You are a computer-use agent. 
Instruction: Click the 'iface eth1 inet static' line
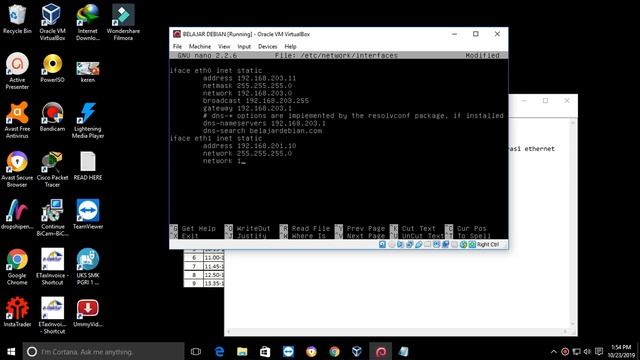[216, 138]
